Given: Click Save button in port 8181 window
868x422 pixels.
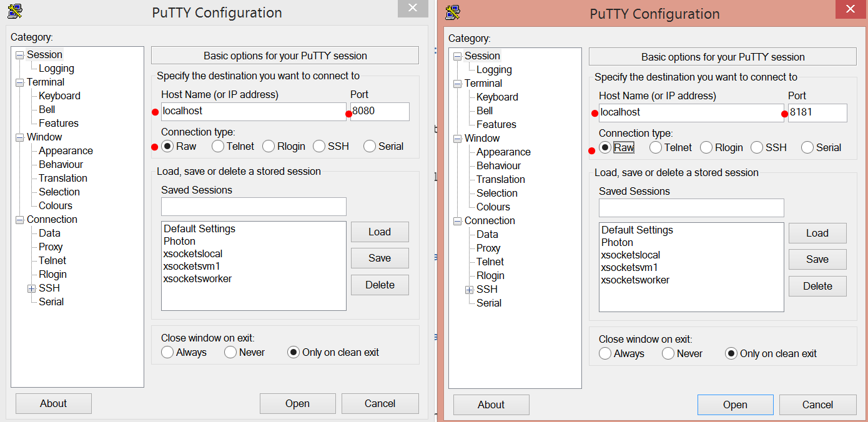Looking at the screenshot, I should (x=817, y=259).
